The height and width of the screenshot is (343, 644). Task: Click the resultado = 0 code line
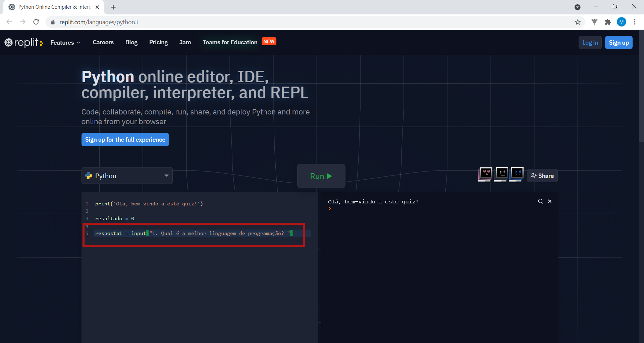coord(115,218)
